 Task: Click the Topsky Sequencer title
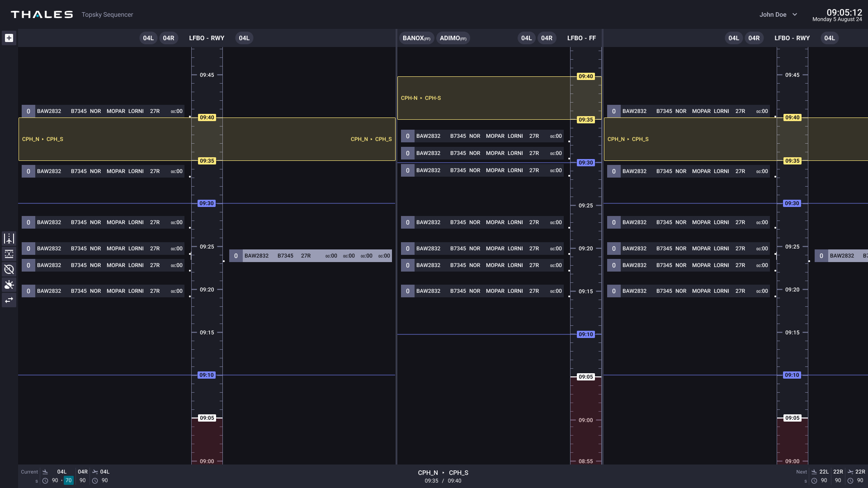[107, 14]
